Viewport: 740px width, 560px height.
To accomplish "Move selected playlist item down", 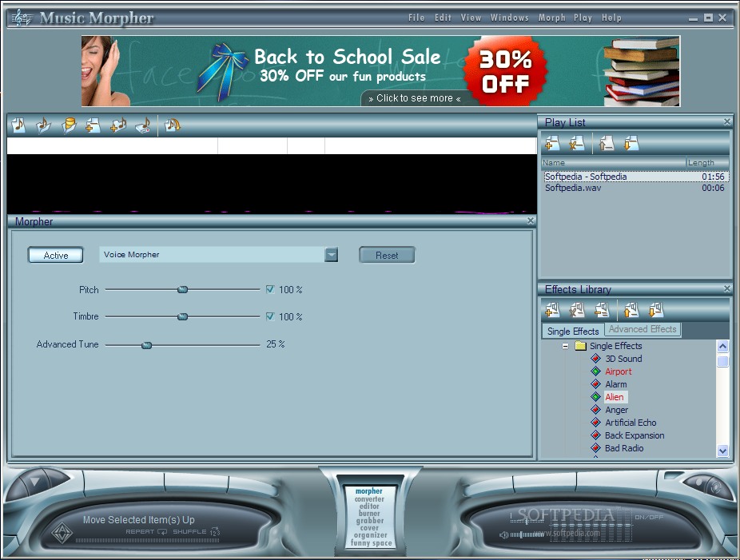I will (x=631, y=143).
